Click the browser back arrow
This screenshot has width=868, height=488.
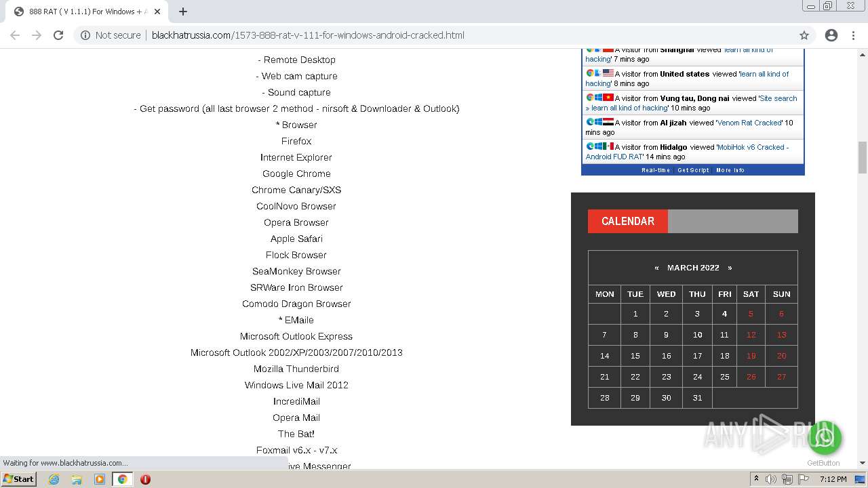[x=15, y=35]
